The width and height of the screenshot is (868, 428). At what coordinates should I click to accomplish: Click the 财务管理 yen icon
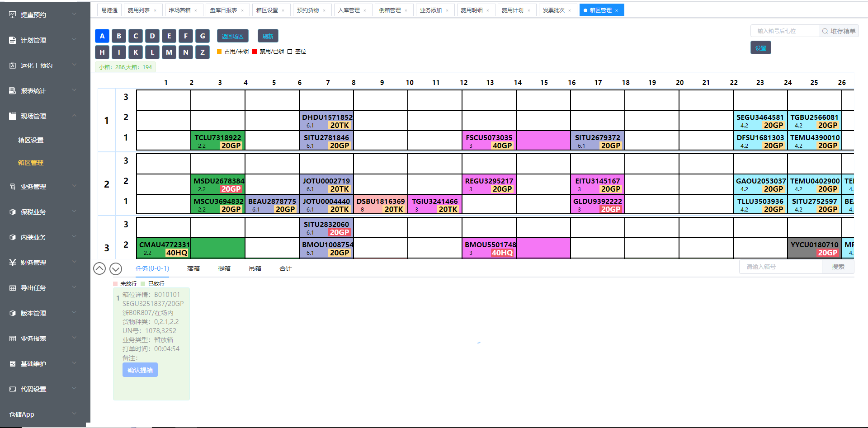13,263
